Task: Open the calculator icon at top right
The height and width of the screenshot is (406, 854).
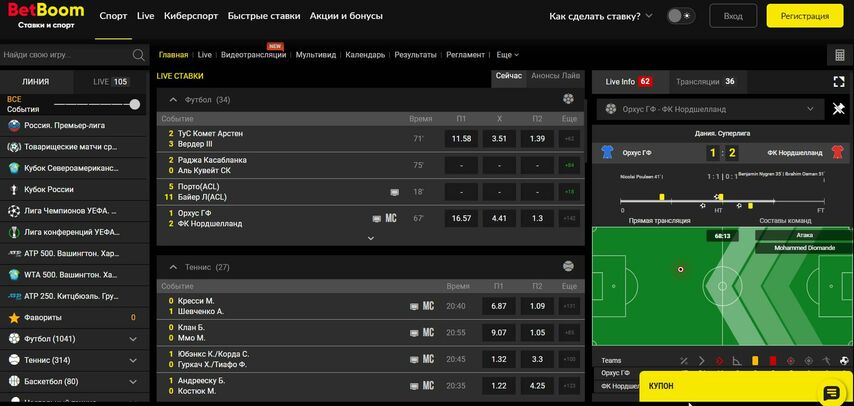Action: (839, 54)
